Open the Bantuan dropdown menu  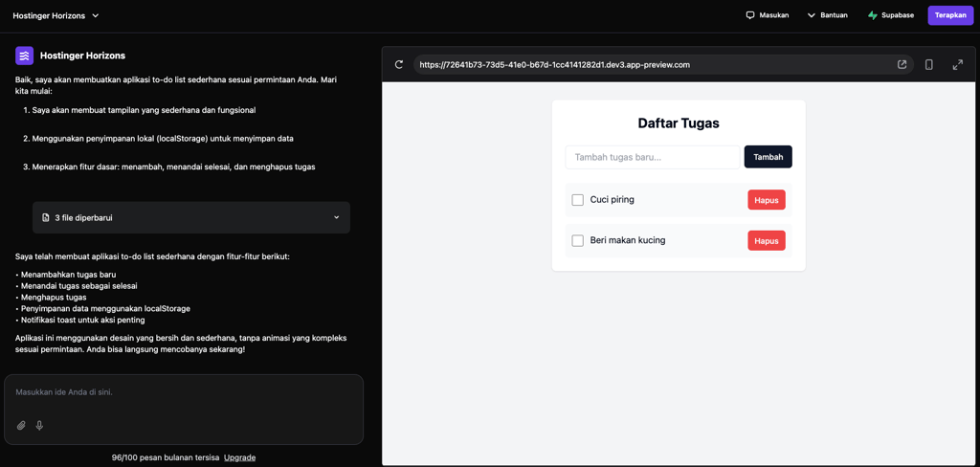[x=828, y=15]
